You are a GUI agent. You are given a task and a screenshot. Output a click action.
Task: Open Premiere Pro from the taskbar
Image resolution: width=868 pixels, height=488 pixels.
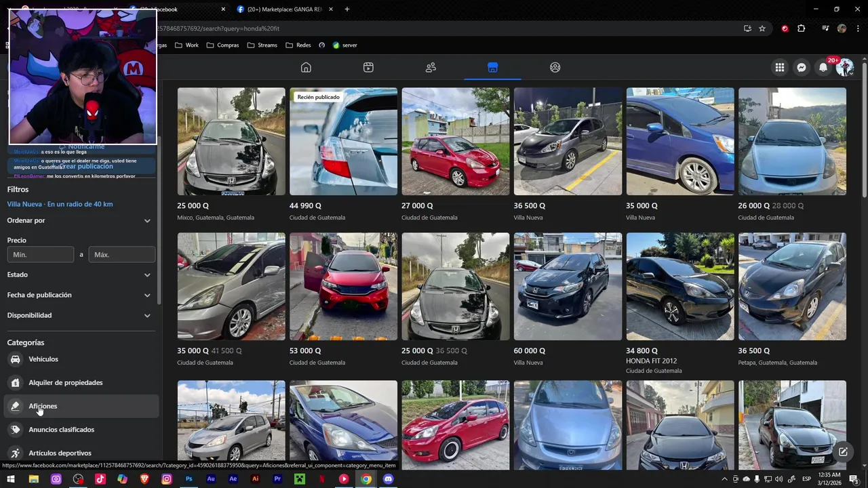click(277, 479)
